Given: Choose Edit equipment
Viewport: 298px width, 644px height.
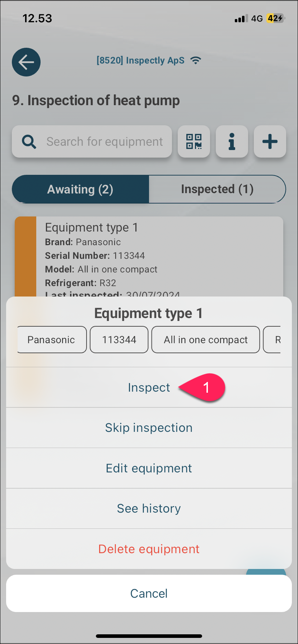Looking at the screenshot, I should 149,468.
